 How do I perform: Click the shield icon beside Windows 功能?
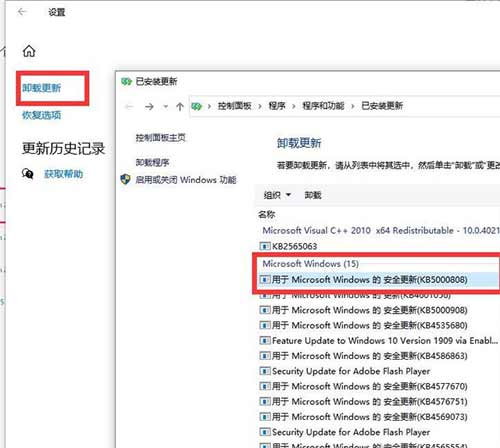[125, 180]
